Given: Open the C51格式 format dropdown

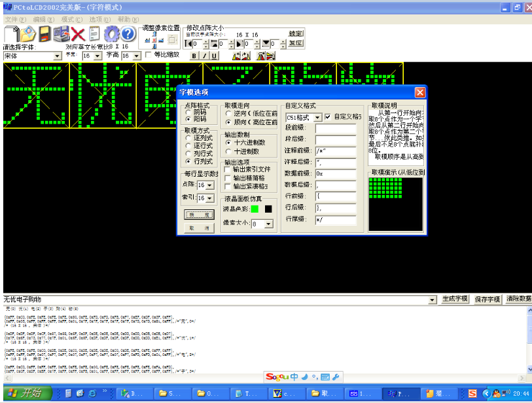Looking at the screenshot, I should (317, 118).
